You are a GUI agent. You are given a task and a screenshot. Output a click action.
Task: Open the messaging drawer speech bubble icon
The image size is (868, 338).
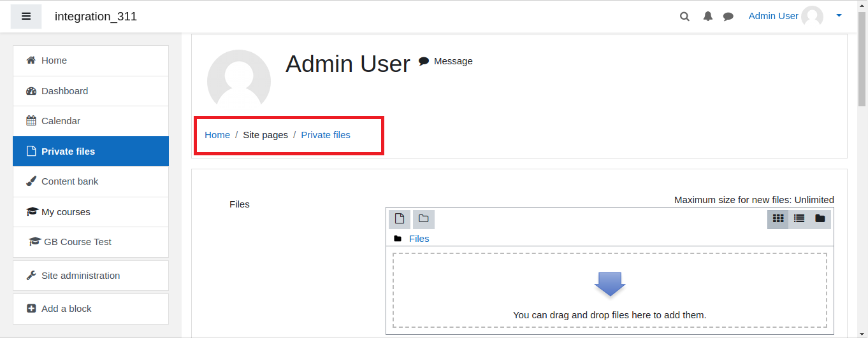coord(728,17)
